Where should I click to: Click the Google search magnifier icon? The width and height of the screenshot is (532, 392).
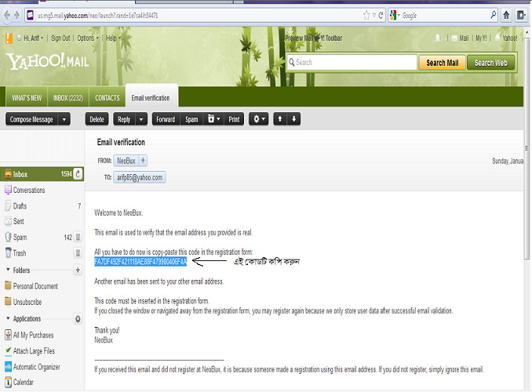[493, 15]
